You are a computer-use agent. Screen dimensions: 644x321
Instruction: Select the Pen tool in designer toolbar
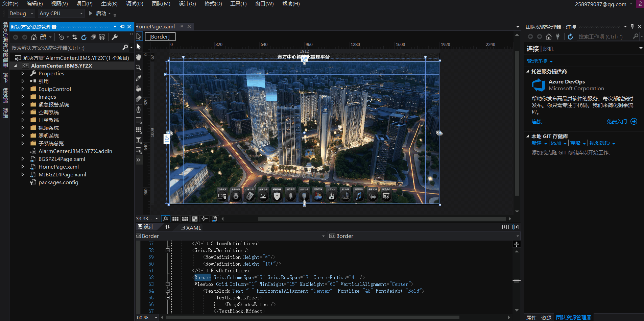(139, 109)
